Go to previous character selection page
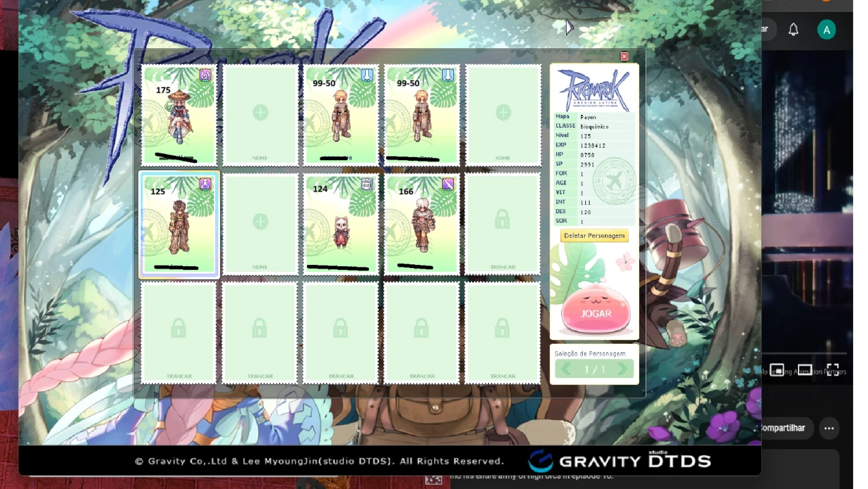The image size is (868, 489). pos(566,369)
